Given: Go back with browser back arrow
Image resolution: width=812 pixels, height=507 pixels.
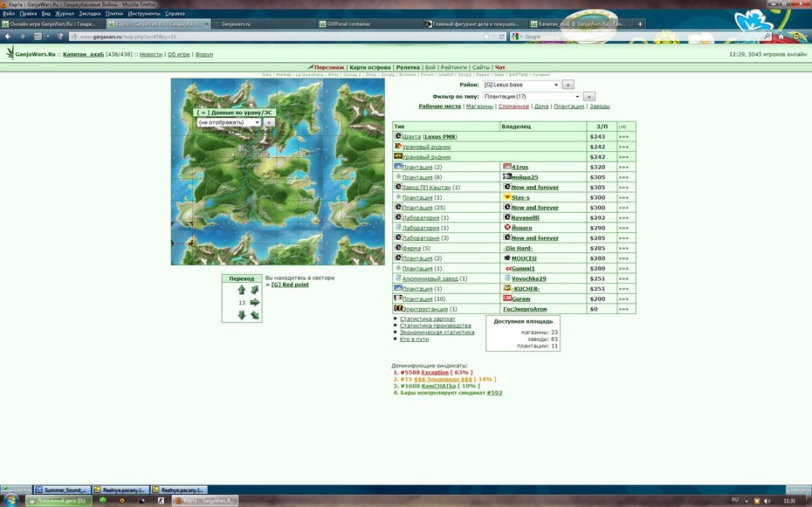Looking at the screenshot, I should point(8,37).
